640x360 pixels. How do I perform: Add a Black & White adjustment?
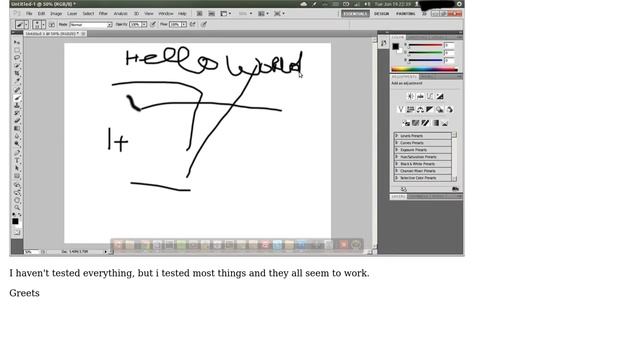tap(430, 109)
